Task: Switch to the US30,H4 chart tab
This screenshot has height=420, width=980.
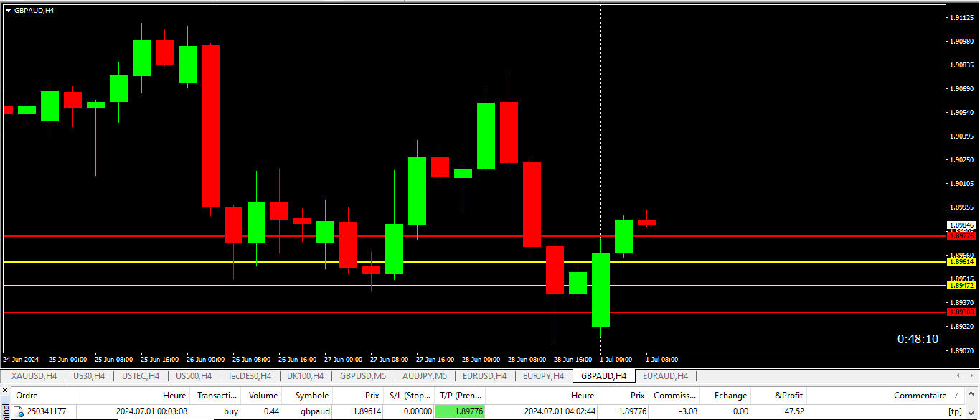Action: pos(89,376)
